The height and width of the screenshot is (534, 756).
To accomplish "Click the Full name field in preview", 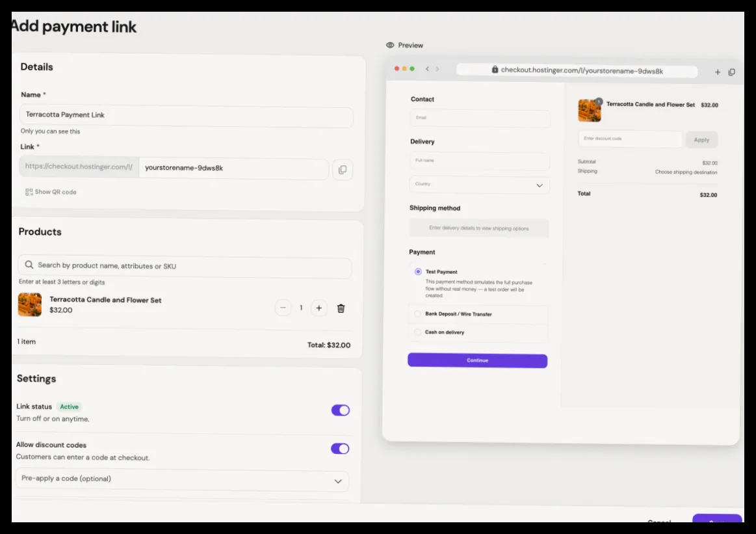I will pyautogui.click(x=480, y=161).
